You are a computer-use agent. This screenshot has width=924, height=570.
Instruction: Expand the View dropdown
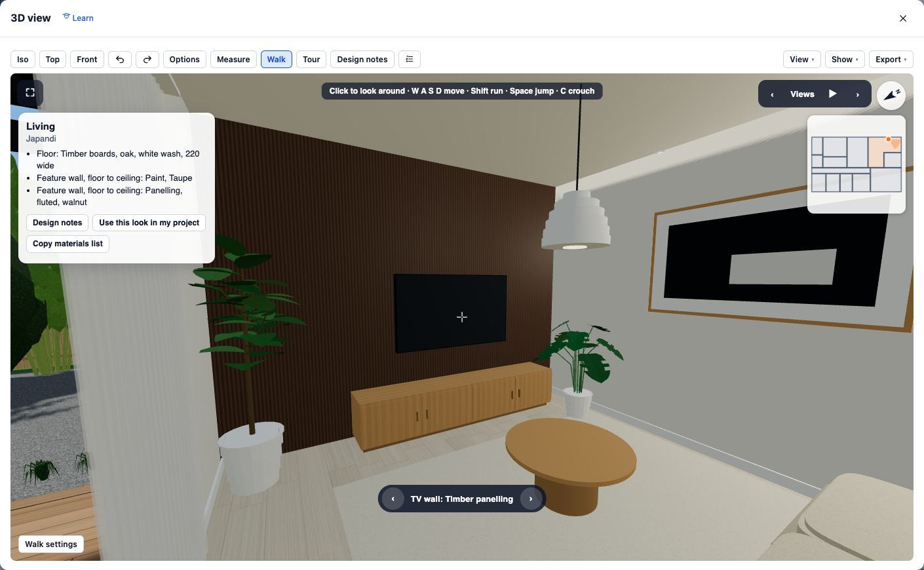pos(802,60)
